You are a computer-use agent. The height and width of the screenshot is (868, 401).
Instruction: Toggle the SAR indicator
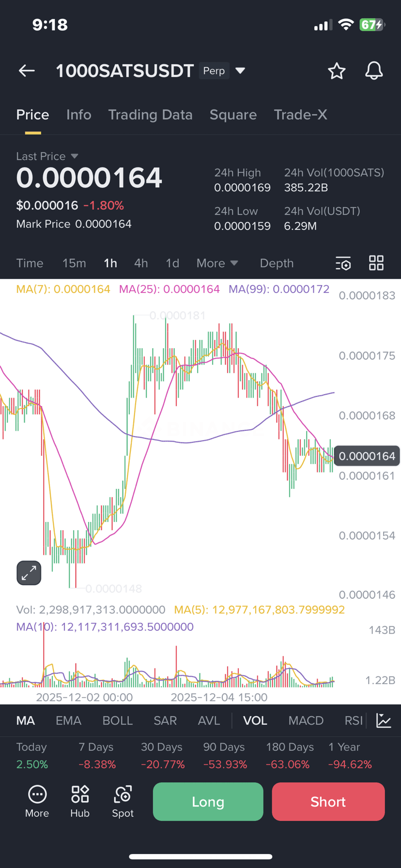pos(165,720)
